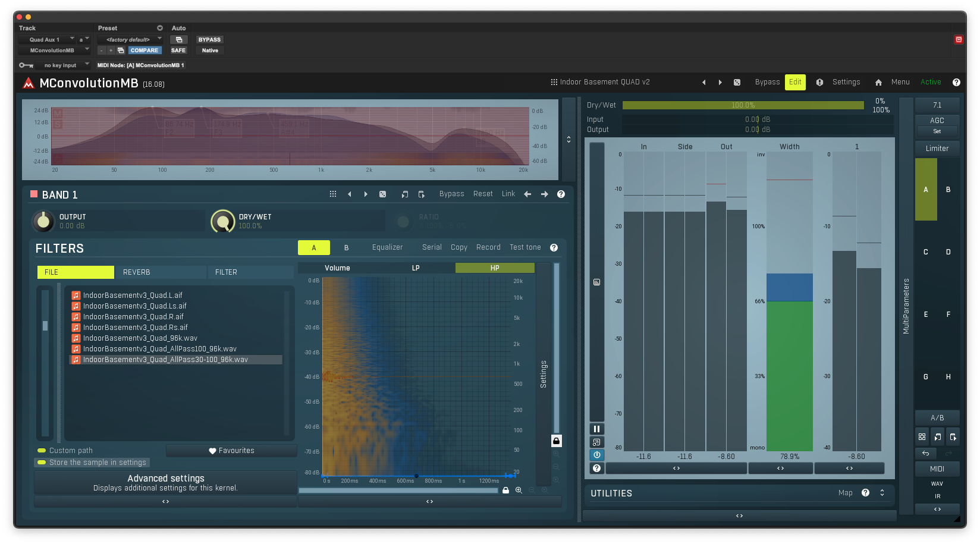980x544 pixels.
Task: Load previous global preset in title bar
Action: coord(704,83)
